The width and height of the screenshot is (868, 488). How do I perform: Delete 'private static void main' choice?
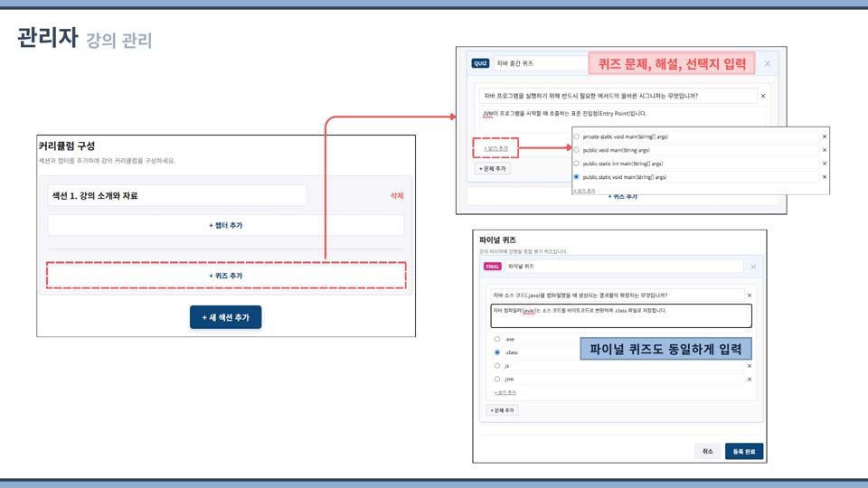(824, 136)
